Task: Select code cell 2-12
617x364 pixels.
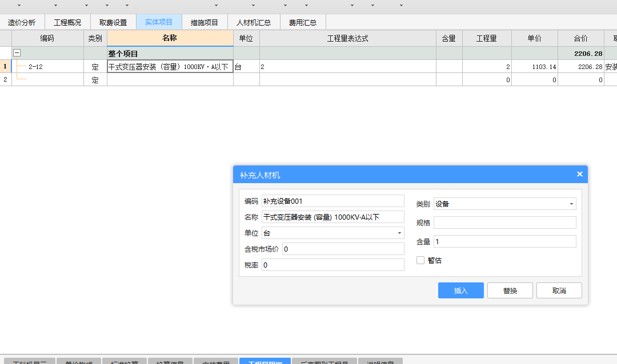Action: click(x=47, y=67)
